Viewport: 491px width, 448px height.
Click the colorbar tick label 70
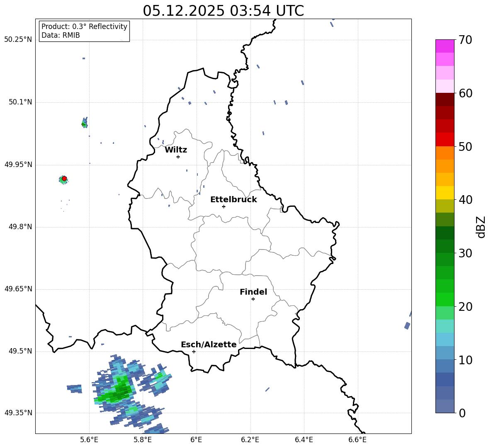tap(465, 40)
